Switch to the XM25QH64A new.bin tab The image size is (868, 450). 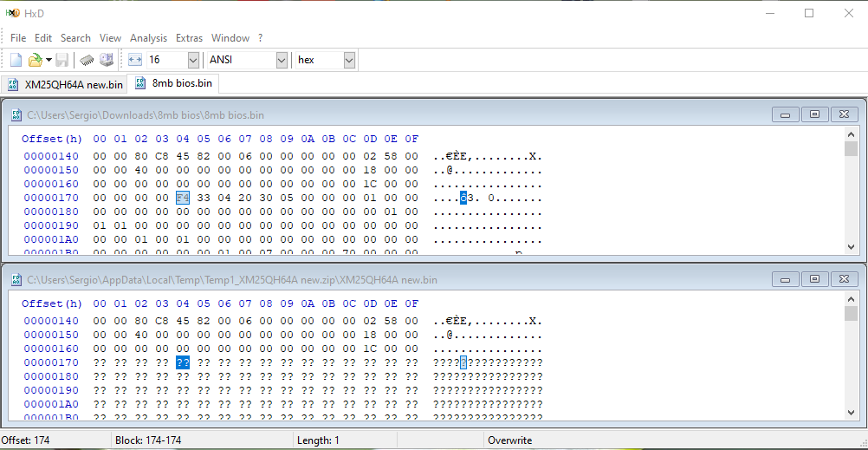(x=63, y=85)
